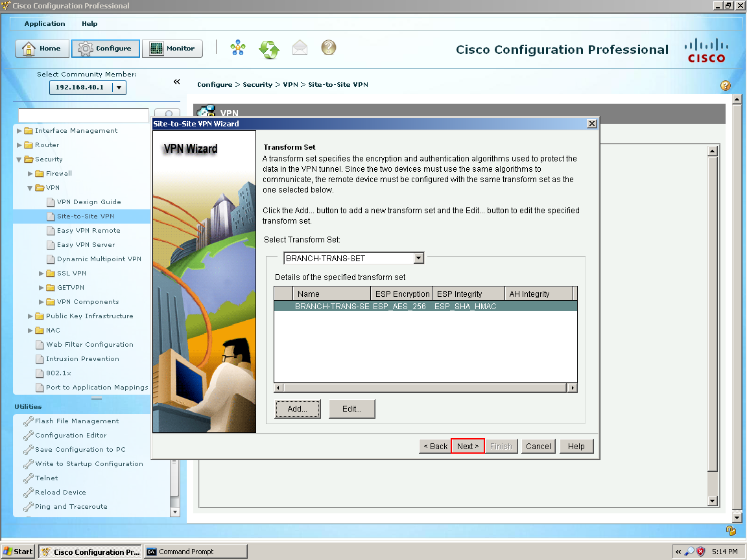Viewport: 747px width, 560px height.
Task: Expand the GETVPN folder
Action: point(41,288)
